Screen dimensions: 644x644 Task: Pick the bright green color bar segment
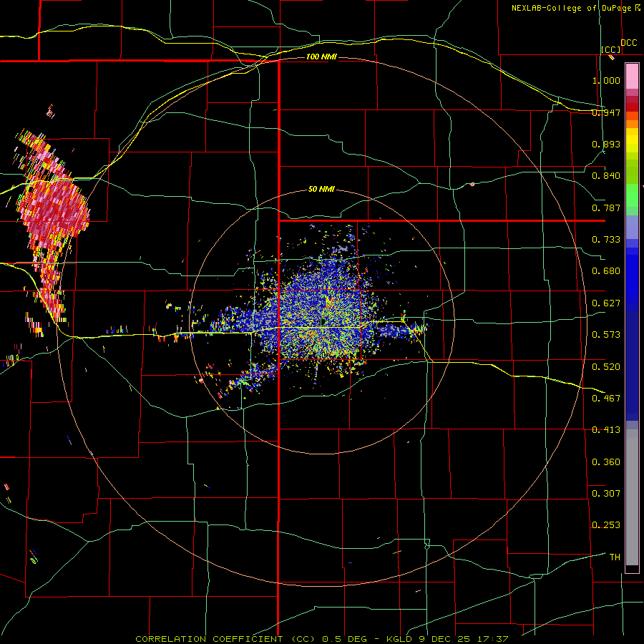632,195
